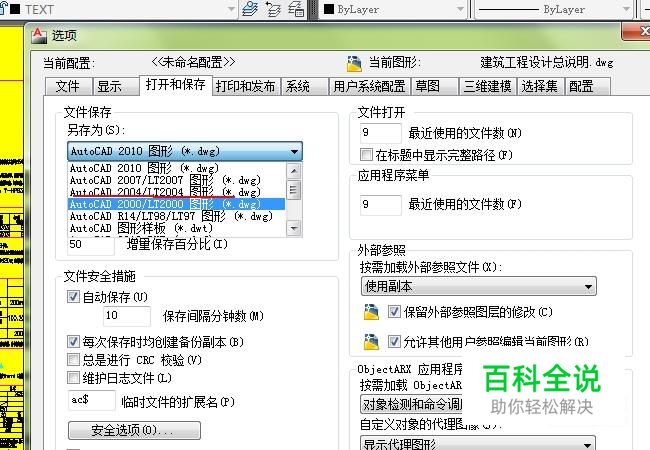Click drawing icon beside 允许其他用户参照编辑
Viewport: 650px width, 450px height.
pos(371,342)
